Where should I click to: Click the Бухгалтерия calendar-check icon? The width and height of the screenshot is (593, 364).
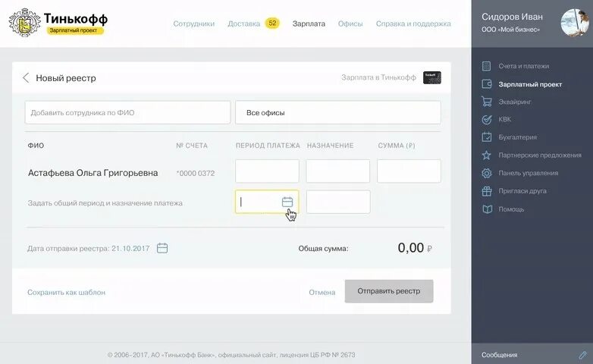coord(487,137)
